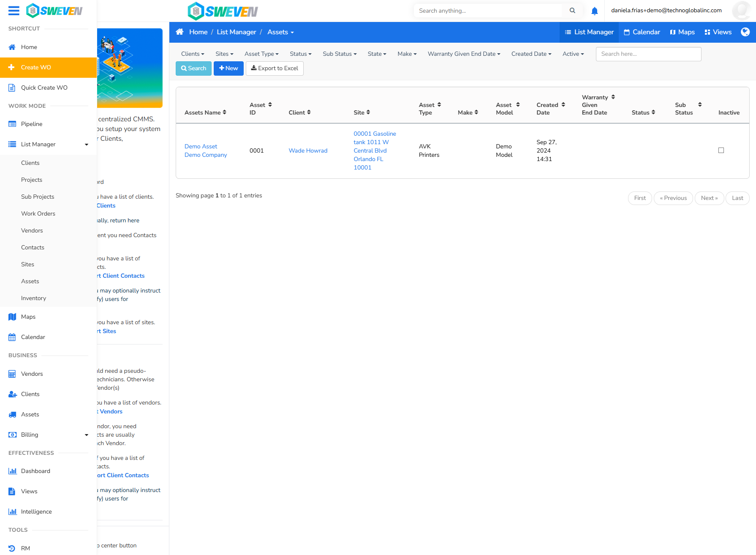Switch to Views tab in header
The height and width of the screenshot is (555, 756).
tap(718, 32)
